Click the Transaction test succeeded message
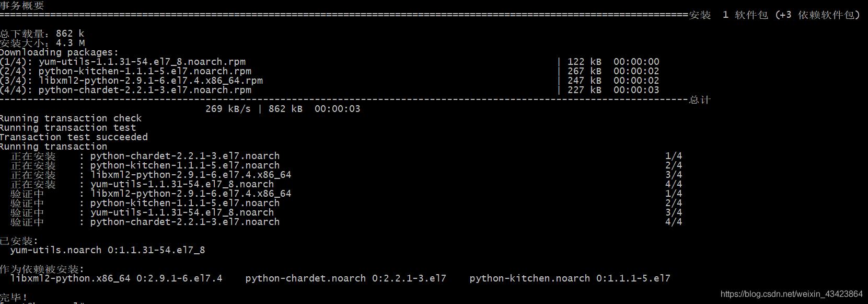This screenshot has height=304, width=868. click(x=74, y=137)
